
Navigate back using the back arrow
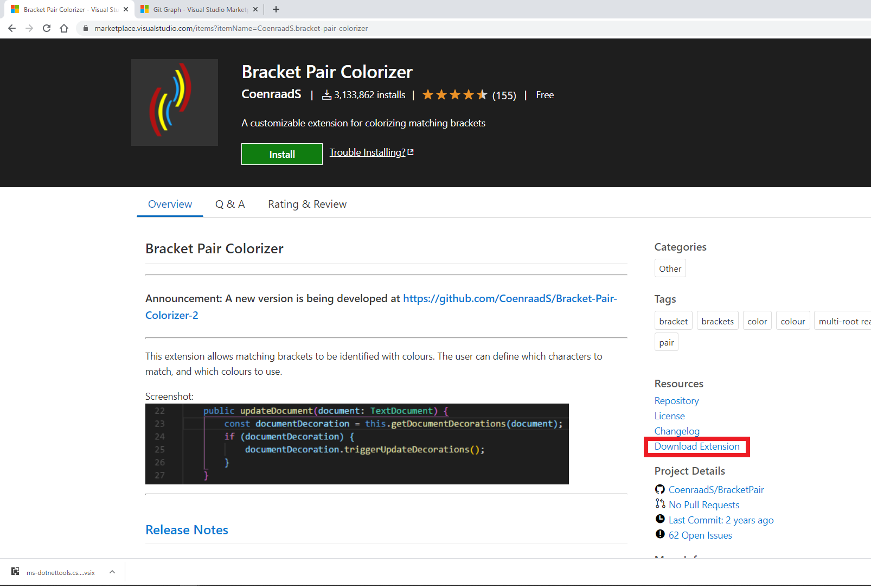(12, 28)
